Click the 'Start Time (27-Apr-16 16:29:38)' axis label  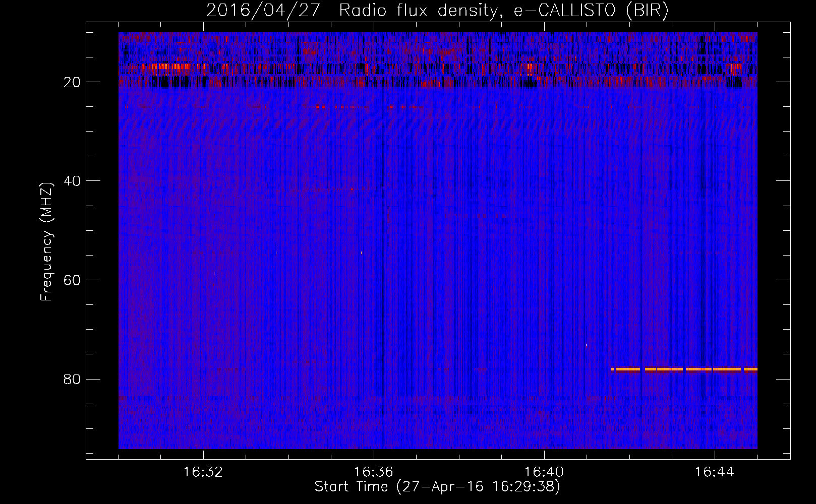point(437,487)
